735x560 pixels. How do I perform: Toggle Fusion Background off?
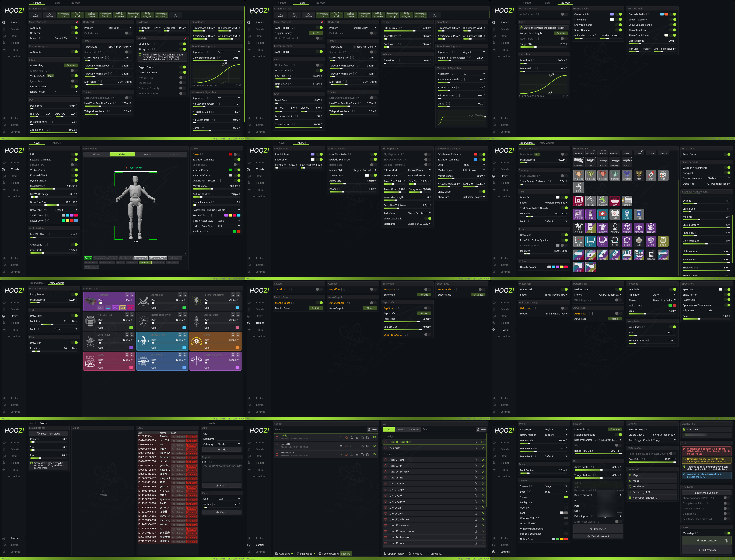[619, 435]
